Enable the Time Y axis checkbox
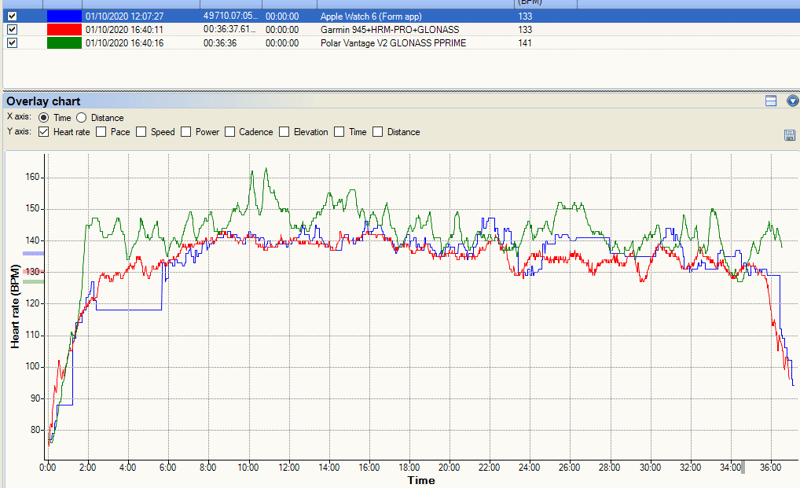The height and width of the screenshot is (488, 800). coord(339,132)
